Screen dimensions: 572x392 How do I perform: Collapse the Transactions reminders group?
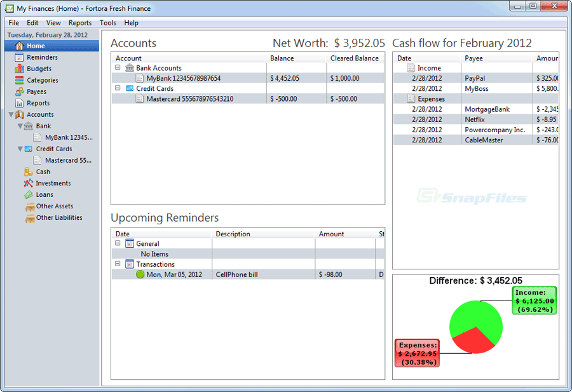pos(118,263)
